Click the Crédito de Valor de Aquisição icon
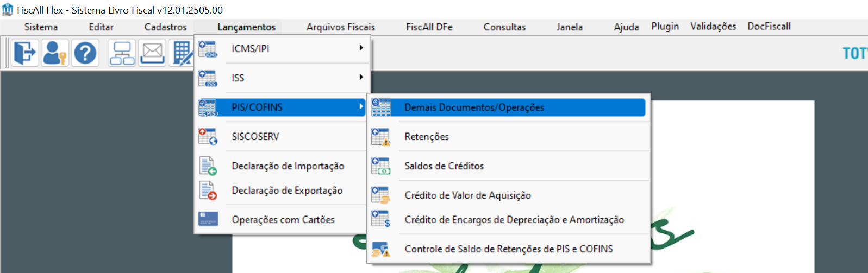Screen dimensions: 868x273 381,195
